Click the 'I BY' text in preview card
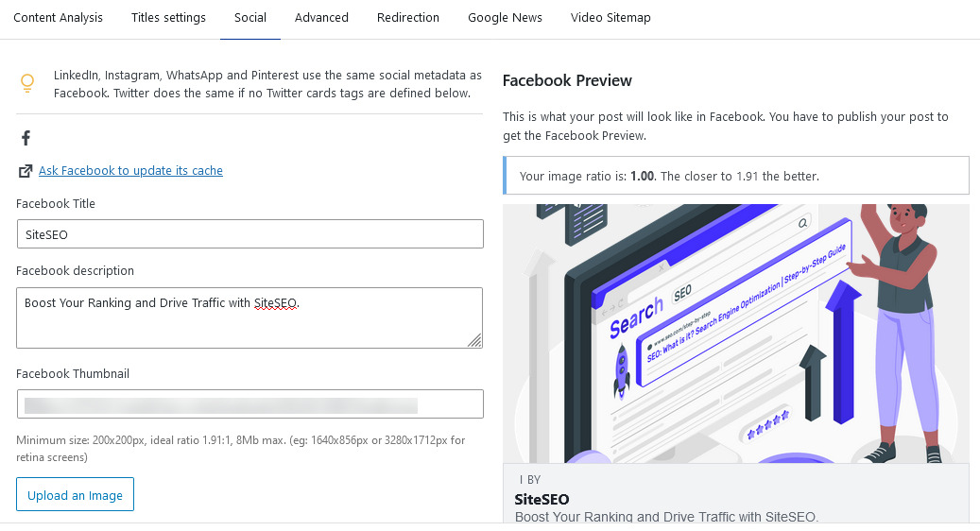 tap(530, 480)
